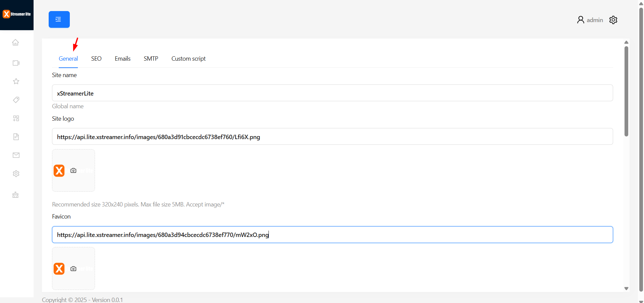Click the favicon upload camera icon

click(73, 269)
